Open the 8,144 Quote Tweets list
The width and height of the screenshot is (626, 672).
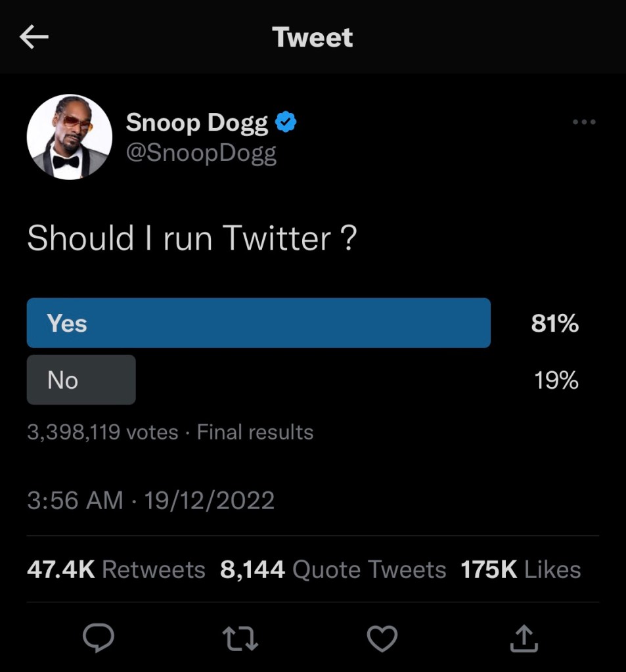coord(333,570)
